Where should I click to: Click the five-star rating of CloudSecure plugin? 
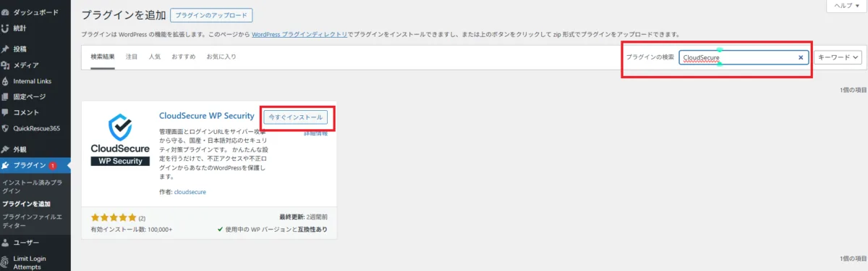click(114, 217)
